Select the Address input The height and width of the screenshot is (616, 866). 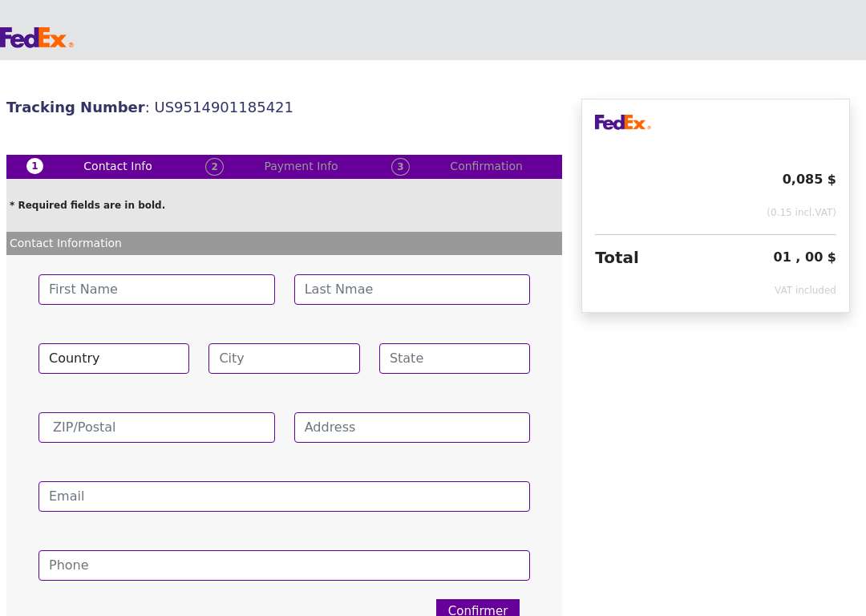pos(412,428)
